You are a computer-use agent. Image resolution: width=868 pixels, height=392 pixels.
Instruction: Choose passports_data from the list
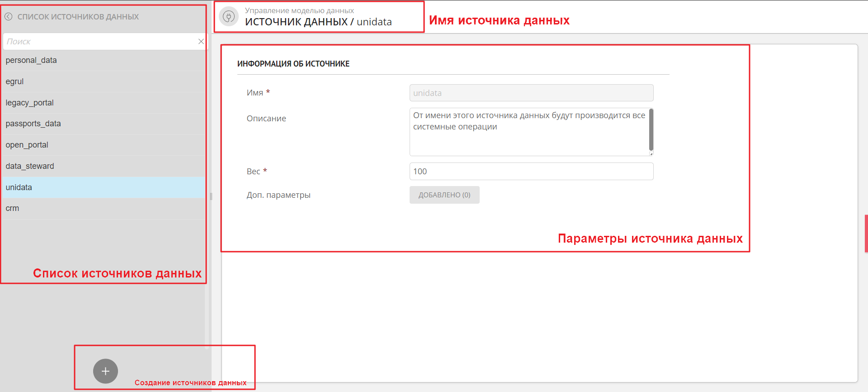103,124
